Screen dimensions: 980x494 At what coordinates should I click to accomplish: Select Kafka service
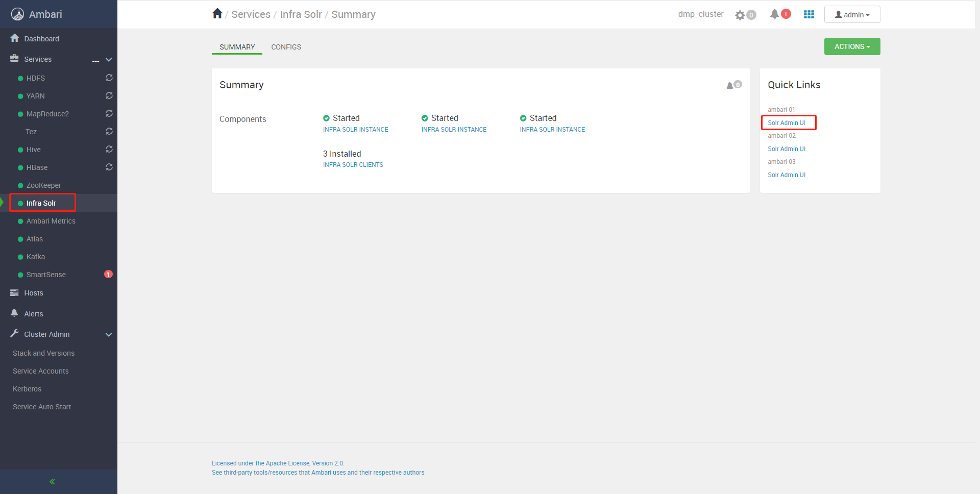[36, 257]
